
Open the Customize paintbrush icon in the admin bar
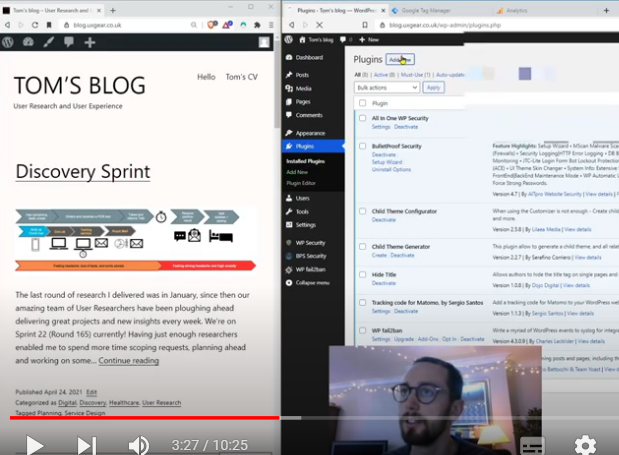coord(48,43)
